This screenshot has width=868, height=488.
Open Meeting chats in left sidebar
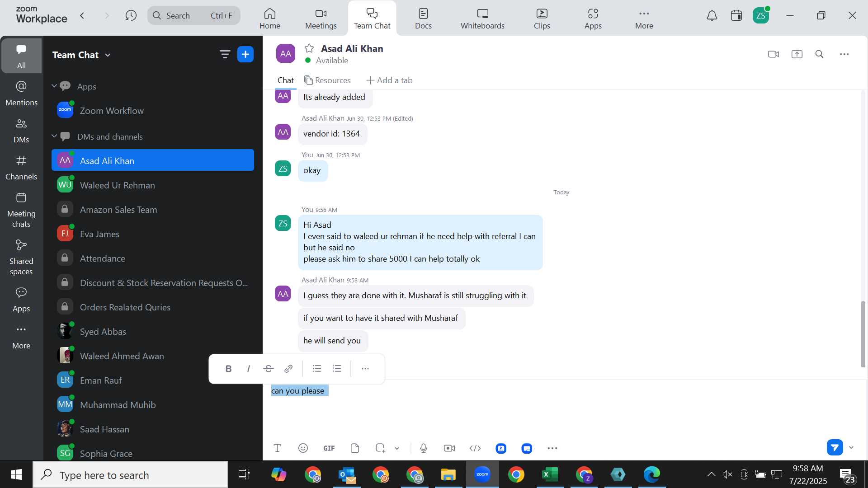pyautogui.click(x=21, y=210)
